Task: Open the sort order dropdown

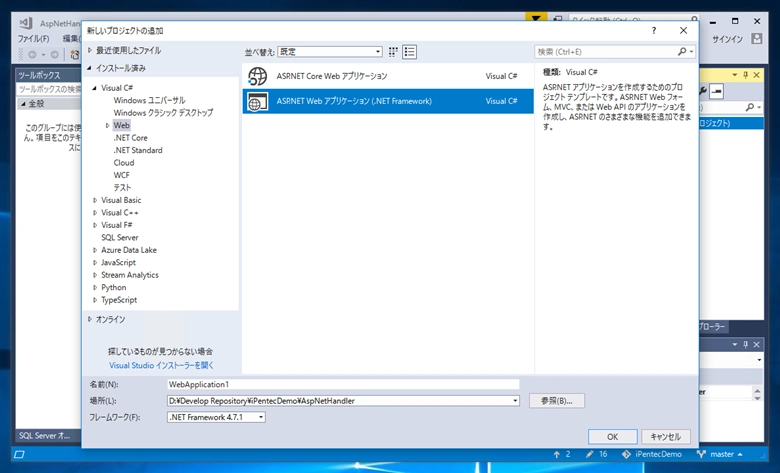Action: 378,52
